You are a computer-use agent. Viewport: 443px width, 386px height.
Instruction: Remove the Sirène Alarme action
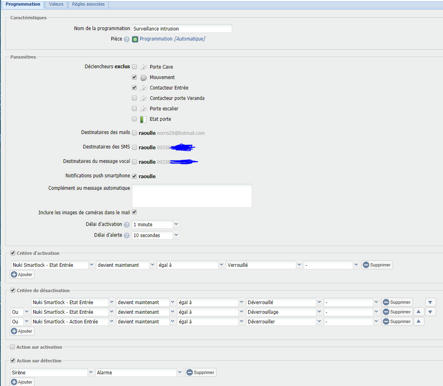click(x=201, y=372)
